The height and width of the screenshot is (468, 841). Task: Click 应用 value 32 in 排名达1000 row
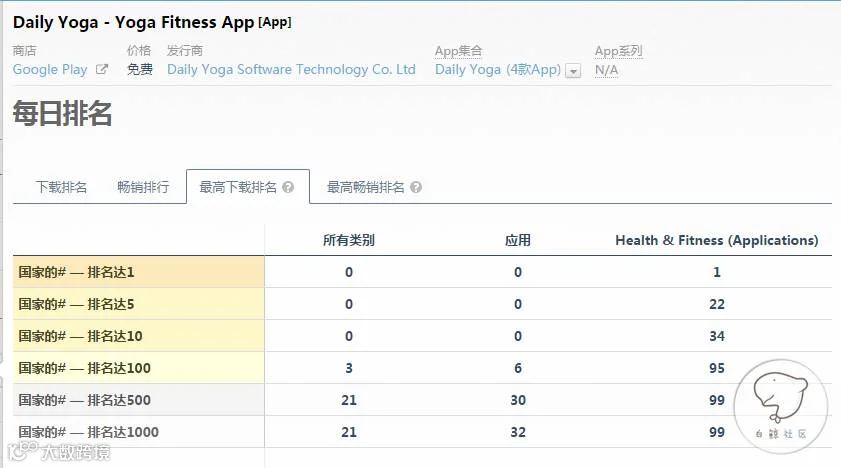tap(518, 432)
